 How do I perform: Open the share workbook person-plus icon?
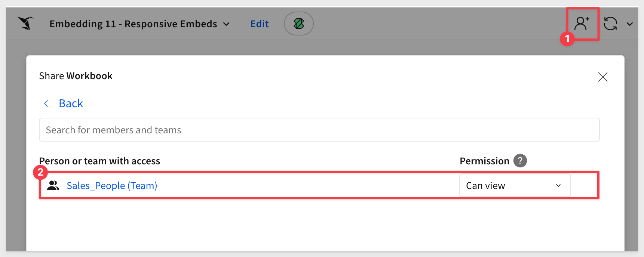[582, 24]
